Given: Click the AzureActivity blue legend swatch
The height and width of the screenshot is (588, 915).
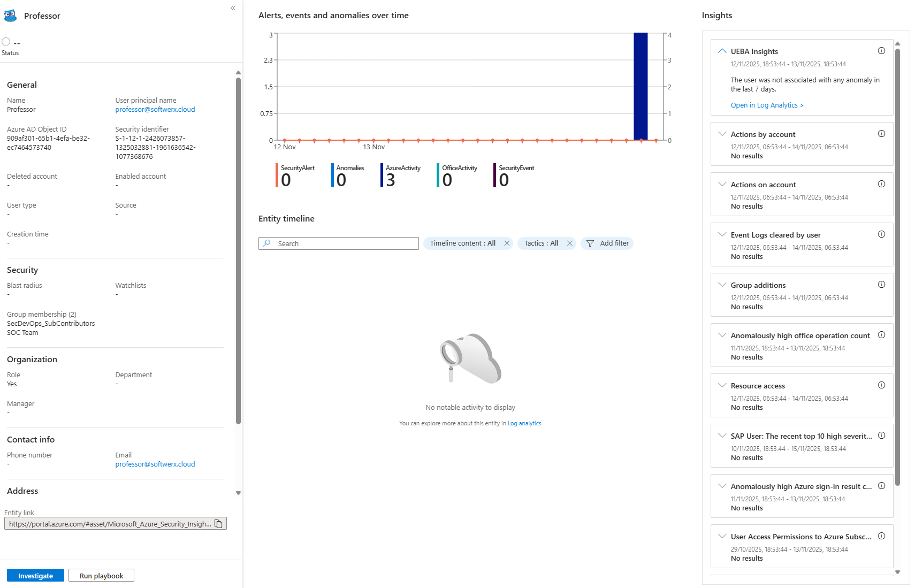Looking at the screenshot, I should [382, 175].
